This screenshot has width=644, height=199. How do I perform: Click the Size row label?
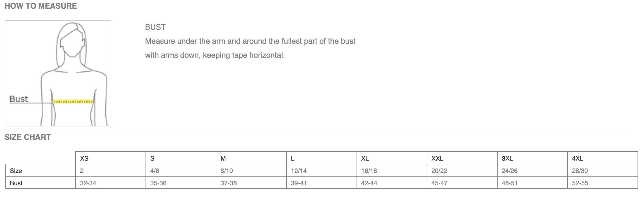coord(40,170)
